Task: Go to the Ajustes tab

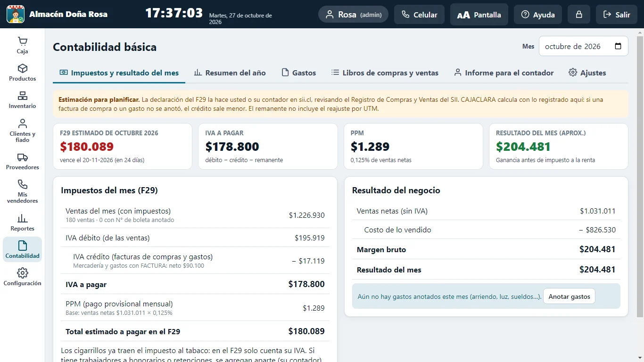Action: point(587,73)
